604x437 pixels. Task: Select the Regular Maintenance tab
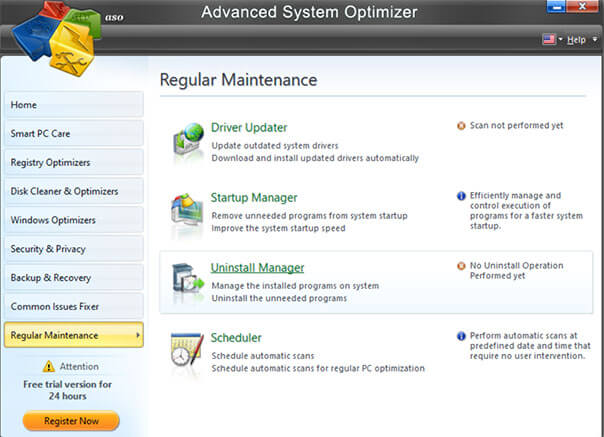pyautogui.click(x=74, y=335)
